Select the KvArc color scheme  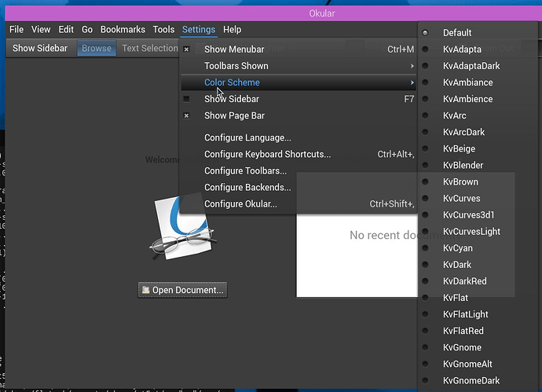coord(477,115)
